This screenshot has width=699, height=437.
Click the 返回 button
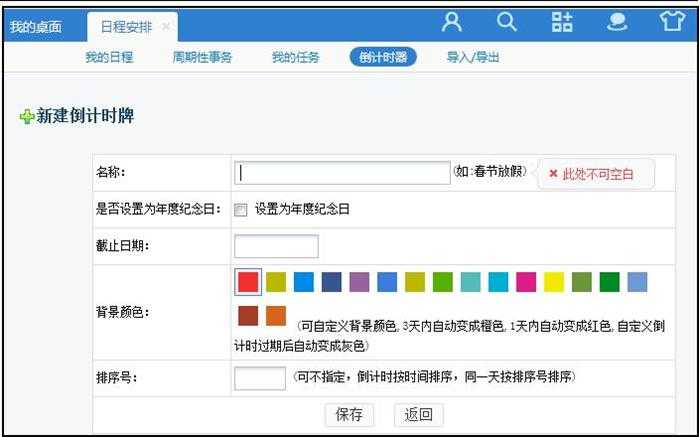click(419, 415)
